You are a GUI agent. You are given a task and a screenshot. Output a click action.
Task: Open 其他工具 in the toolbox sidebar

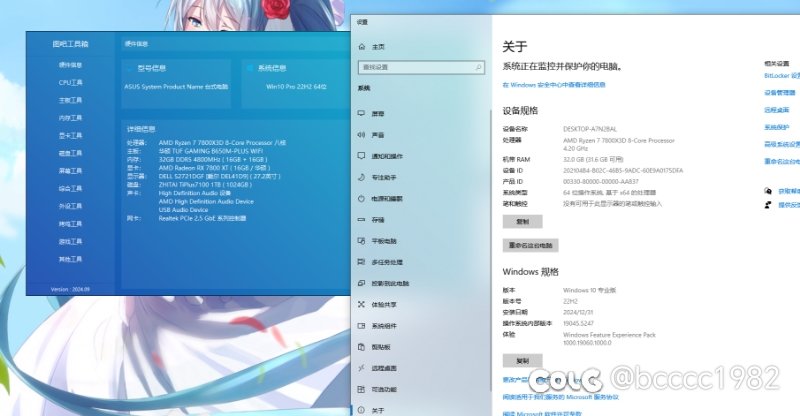point(70,259)
